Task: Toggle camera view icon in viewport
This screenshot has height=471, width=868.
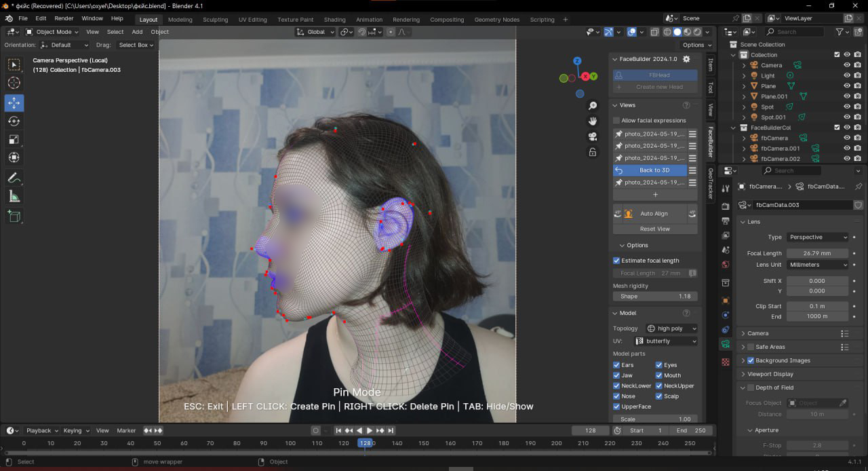Action: 593,136
